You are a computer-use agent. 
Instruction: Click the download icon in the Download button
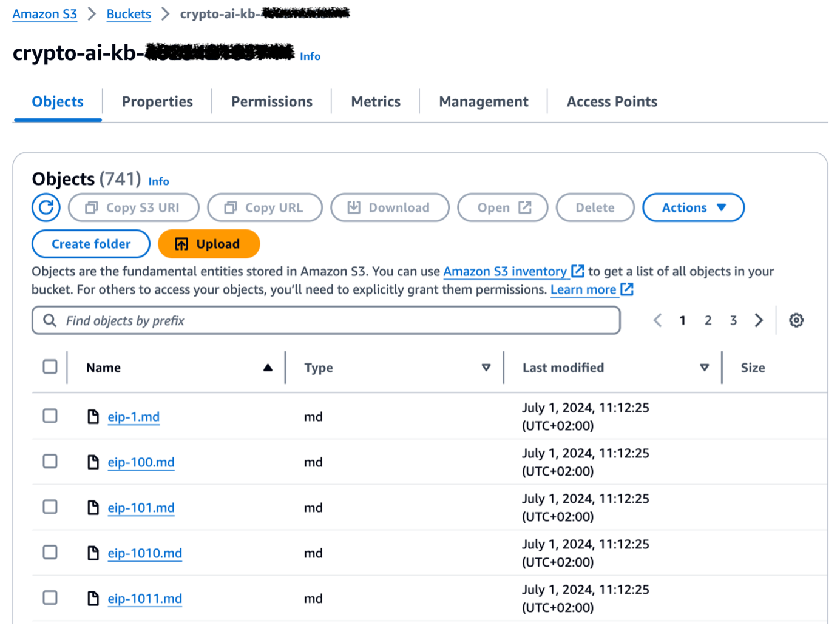tap(354, 207)
